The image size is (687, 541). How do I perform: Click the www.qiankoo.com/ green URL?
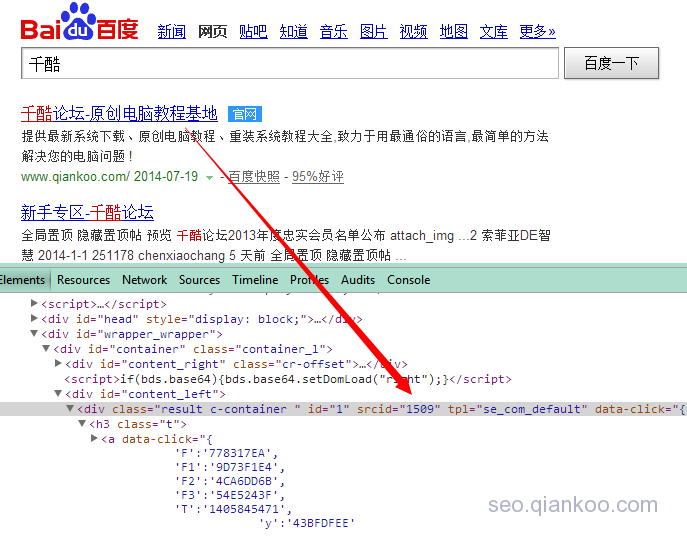pos(75,177)
